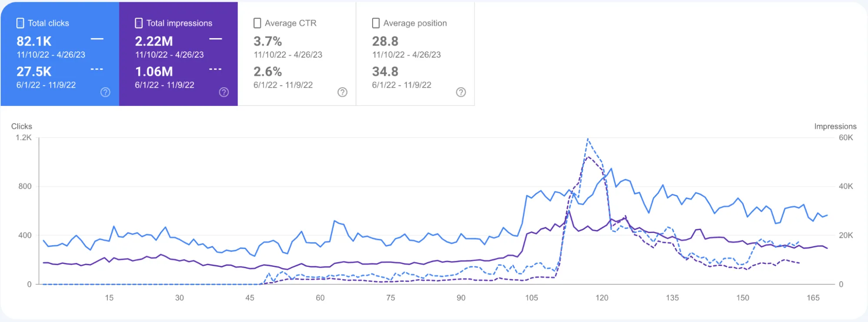Toggle the Total impressions metric visibility
868x322 pixels.
pyautogui.click(x=139, y=23)
